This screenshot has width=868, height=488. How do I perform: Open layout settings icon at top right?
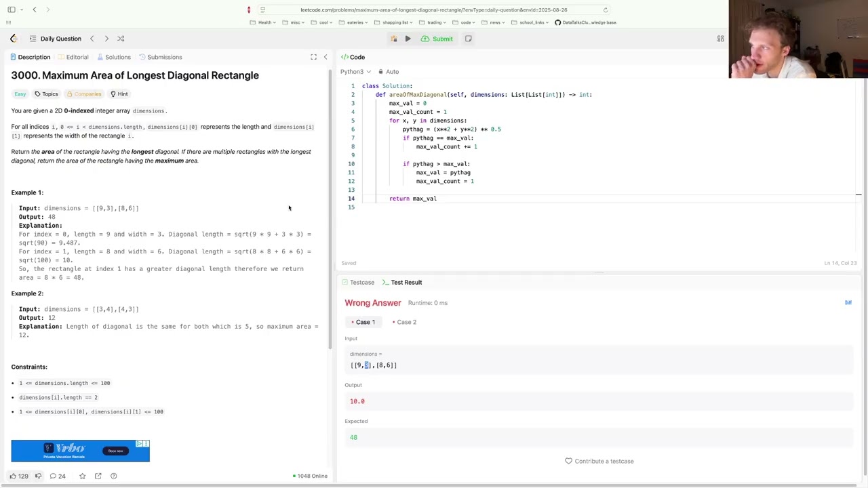720,39
